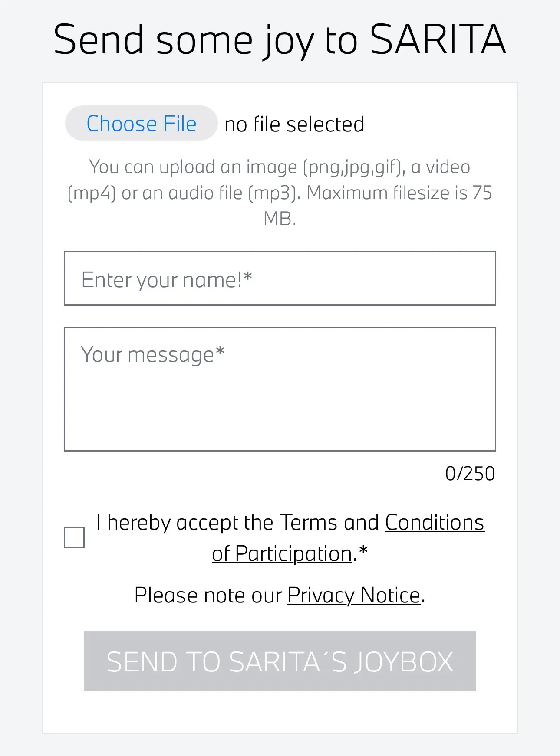Click the 'Please note our' text
The width and height of the screenshot is (560, 756).
pos(208,595)
